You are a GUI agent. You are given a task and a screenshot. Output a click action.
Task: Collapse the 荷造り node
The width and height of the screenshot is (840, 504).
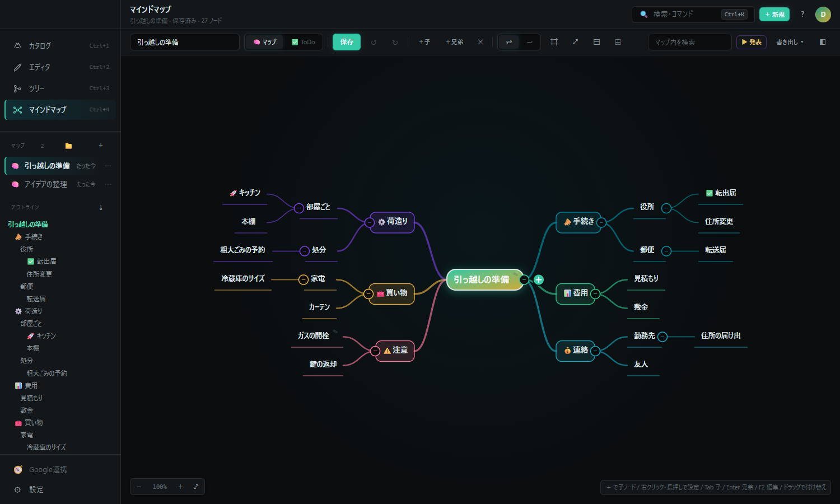[x=370, y=222]
